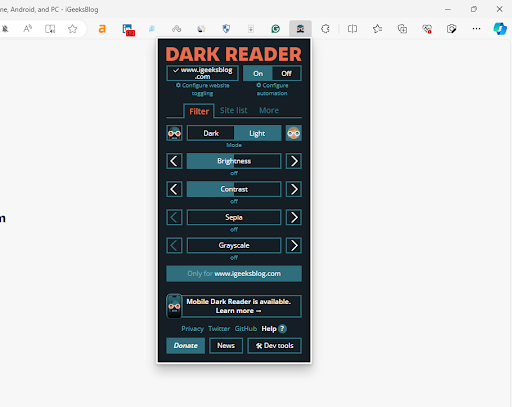Image resolution: width=512 pixels, height=407 pixels.
Task: Click the Brightness slider bar
Action: click(x=234, y=161)
